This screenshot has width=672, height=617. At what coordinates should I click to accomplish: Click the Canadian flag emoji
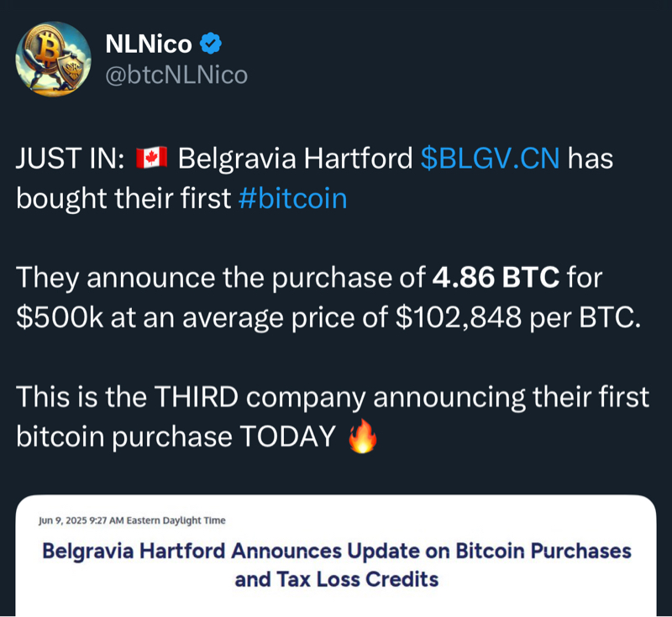[151, 158]
